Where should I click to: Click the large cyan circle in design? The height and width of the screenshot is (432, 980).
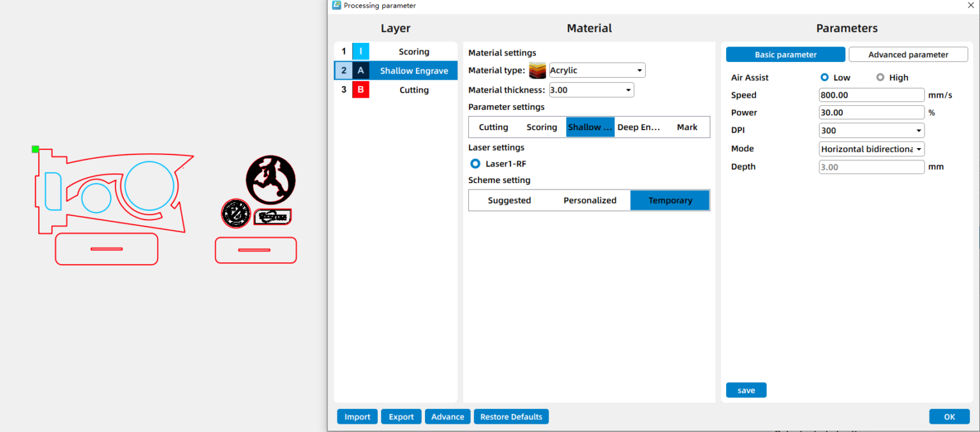pos(149,186)
